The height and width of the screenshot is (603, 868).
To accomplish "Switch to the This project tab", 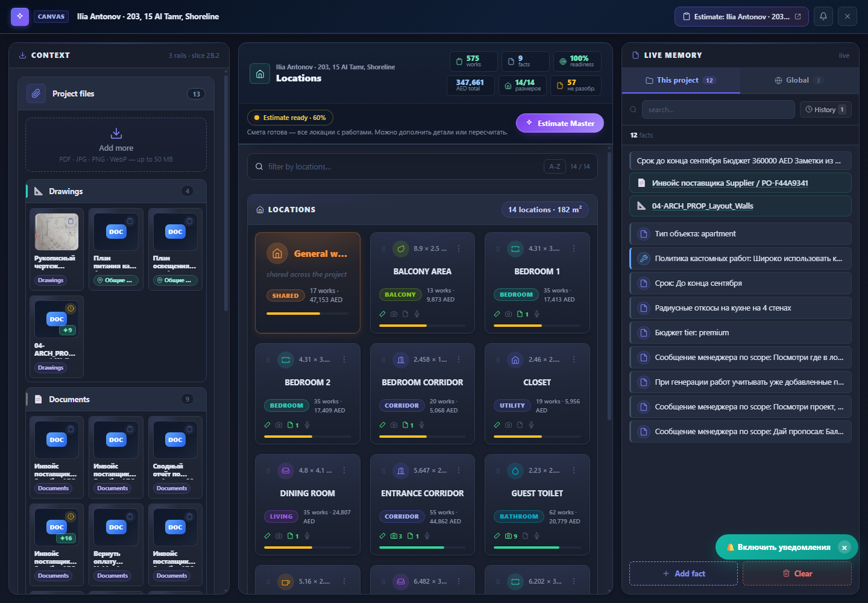I will click(x=681, y=80).
